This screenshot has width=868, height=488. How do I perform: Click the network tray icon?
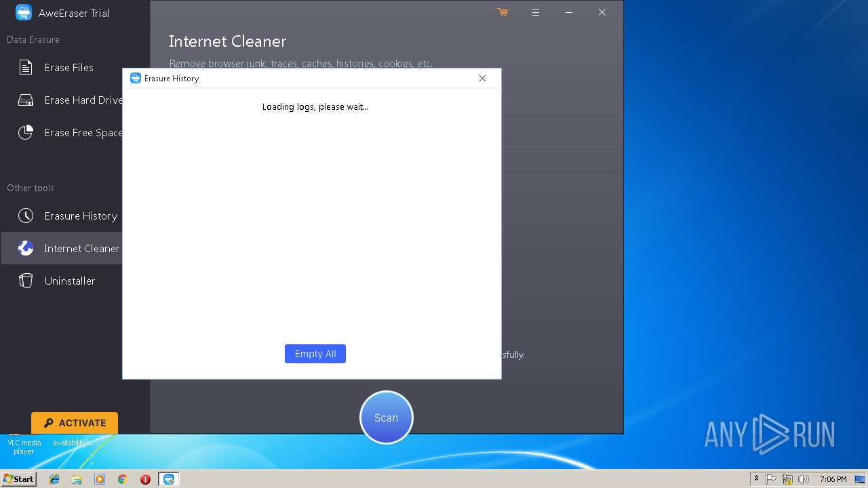[787, 479]
